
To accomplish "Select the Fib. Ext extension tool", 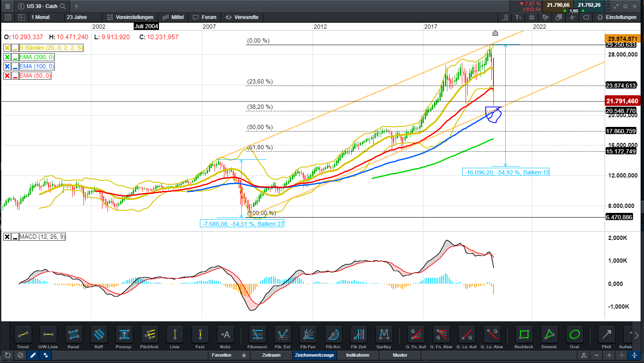I will [x=283, y=335].
